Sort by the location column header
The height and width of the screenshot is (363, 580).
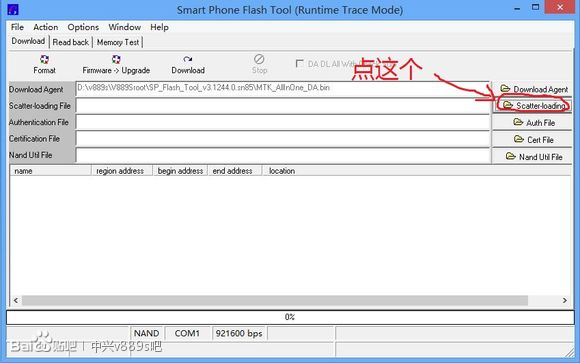point(417,171)
